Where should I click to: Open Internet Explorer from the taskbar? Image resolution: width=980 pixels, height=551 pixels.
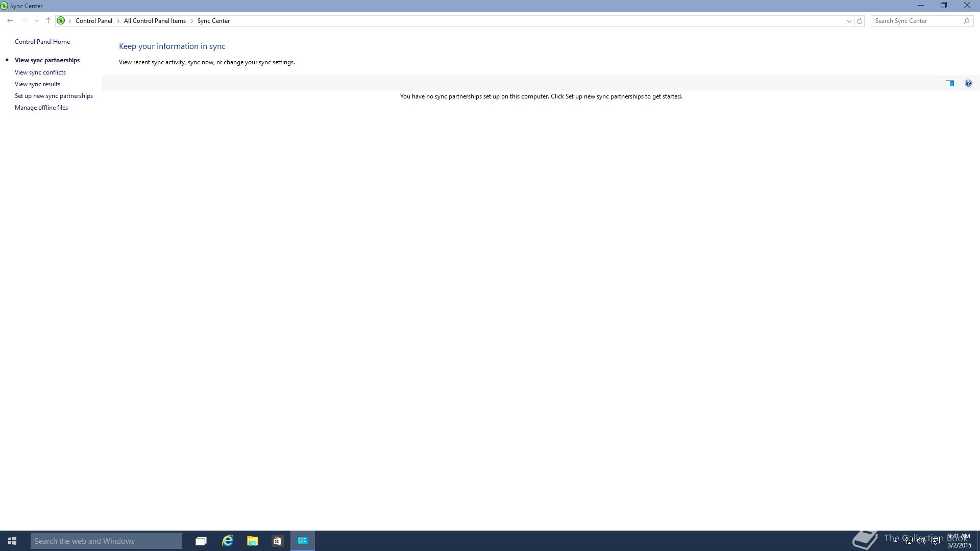[227, 541]
